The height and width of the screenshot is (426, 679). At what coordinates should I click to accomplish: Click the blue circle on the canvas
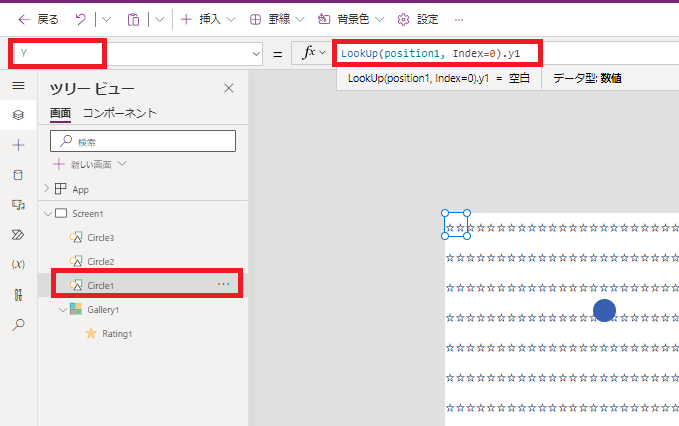pos(605,310)
